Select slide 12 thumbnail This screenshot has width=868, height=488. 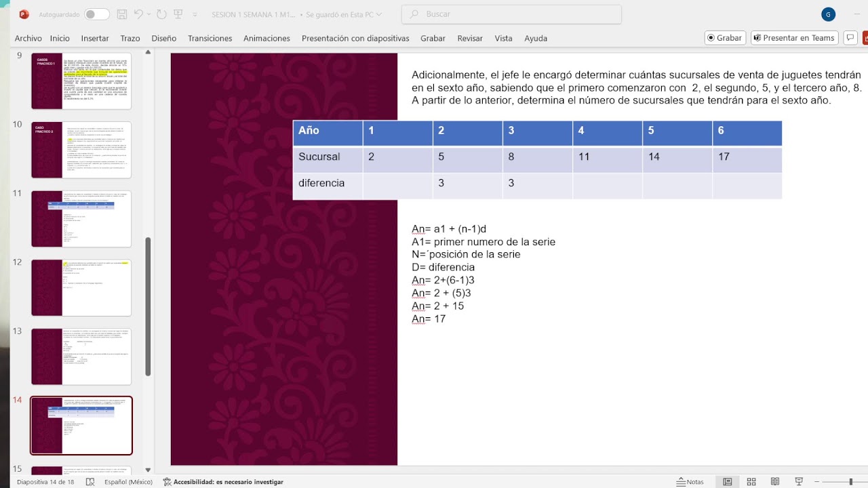[81, 287]
